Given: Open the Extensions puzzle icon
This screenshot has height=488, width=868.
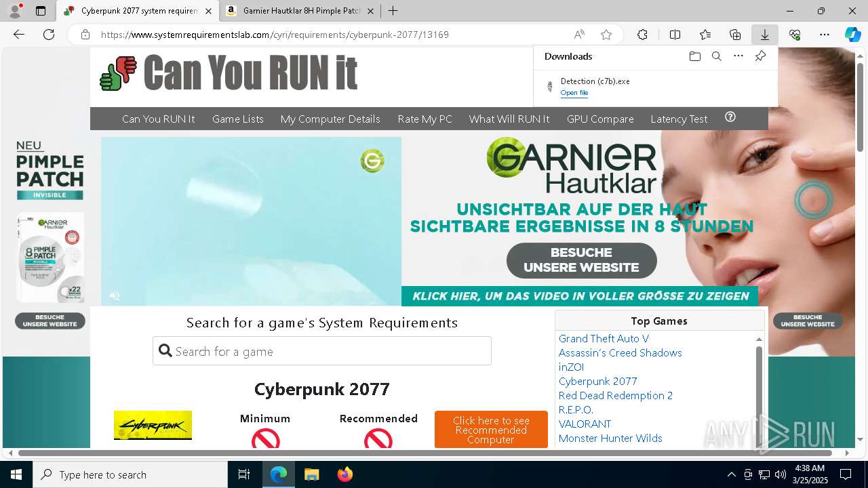Looking at the screenshot, I should click(x=642, y=35).
